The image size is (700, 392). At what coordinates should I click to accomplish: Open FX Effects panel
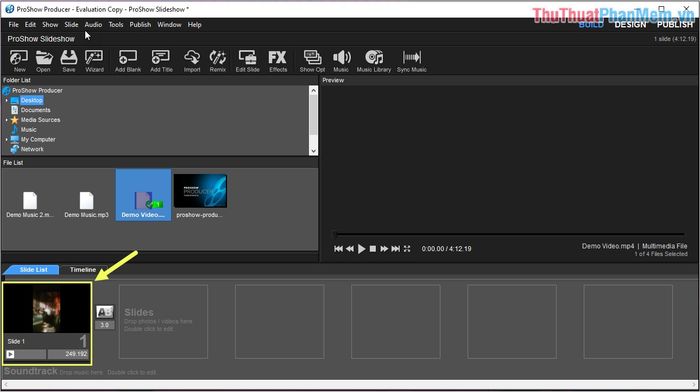click(278, 61)
